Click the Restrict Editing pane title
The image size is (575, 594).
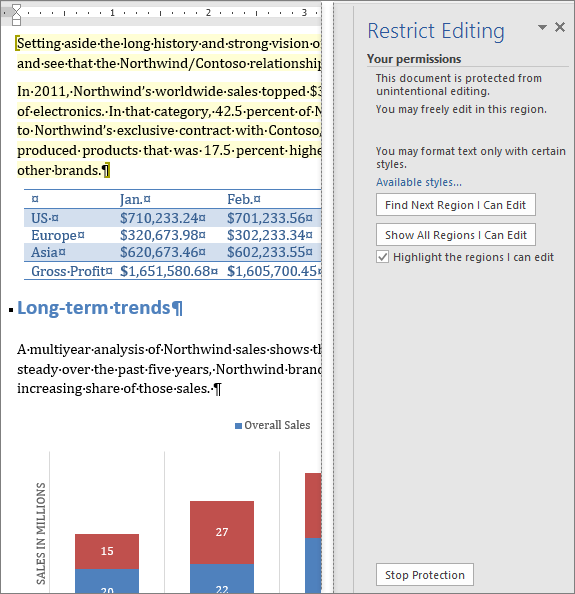(x=436, y=31)
